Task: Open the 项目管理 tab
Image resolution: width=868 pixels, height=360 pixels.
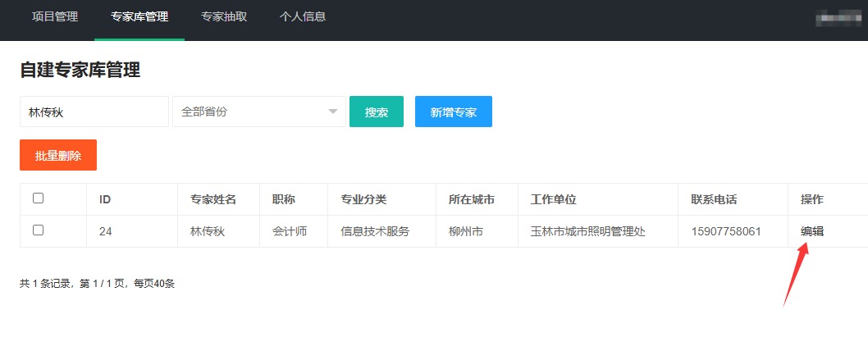Action: tap(55, 16)
